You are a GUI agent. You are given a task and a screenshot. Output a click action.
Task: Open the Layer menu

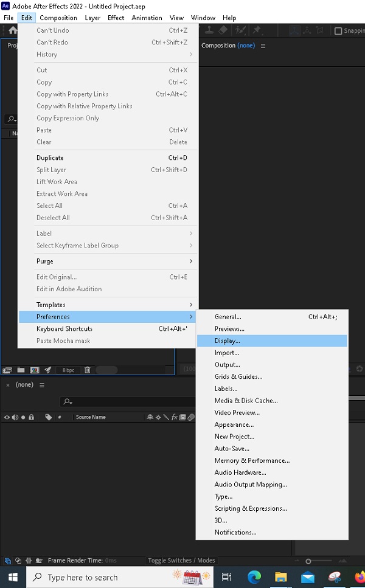(x=92, y=18)
